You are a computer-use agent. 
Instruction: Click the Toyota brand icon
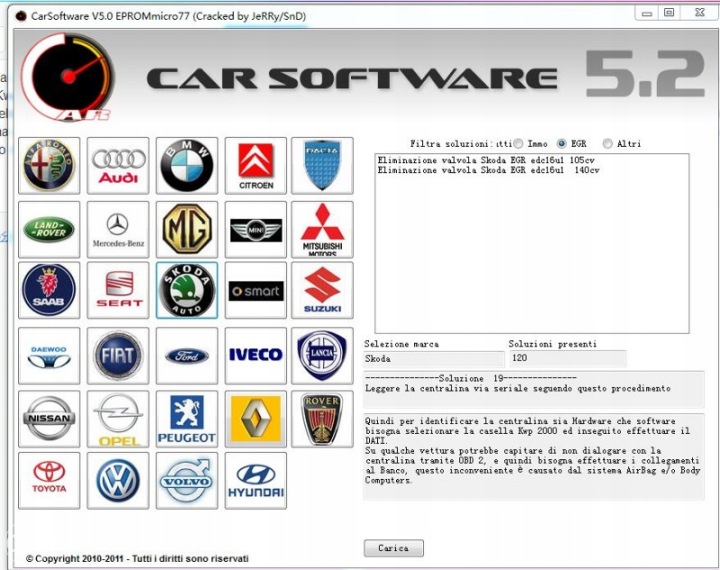click(x=49, y=481)
